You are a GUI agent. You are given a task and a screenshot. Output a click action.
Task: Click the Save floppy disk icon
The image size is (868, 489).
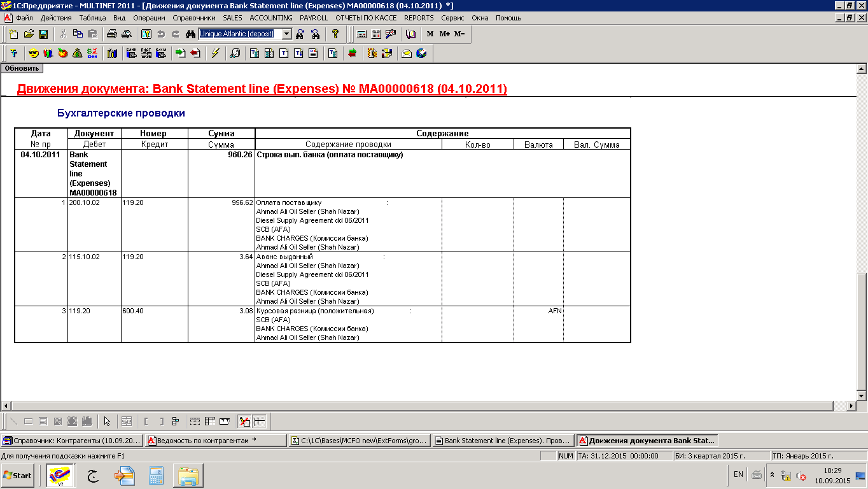44,34
